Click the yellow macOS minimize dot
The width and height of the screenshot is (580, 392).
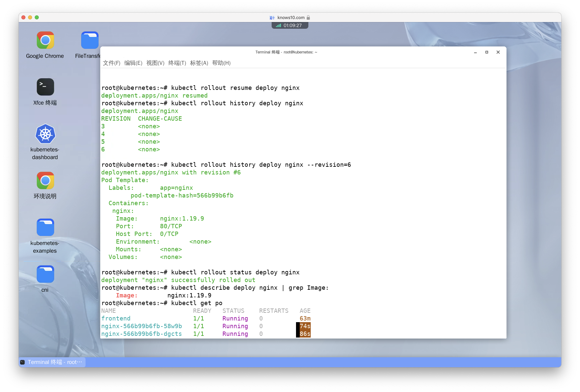(x=30, y=17)
